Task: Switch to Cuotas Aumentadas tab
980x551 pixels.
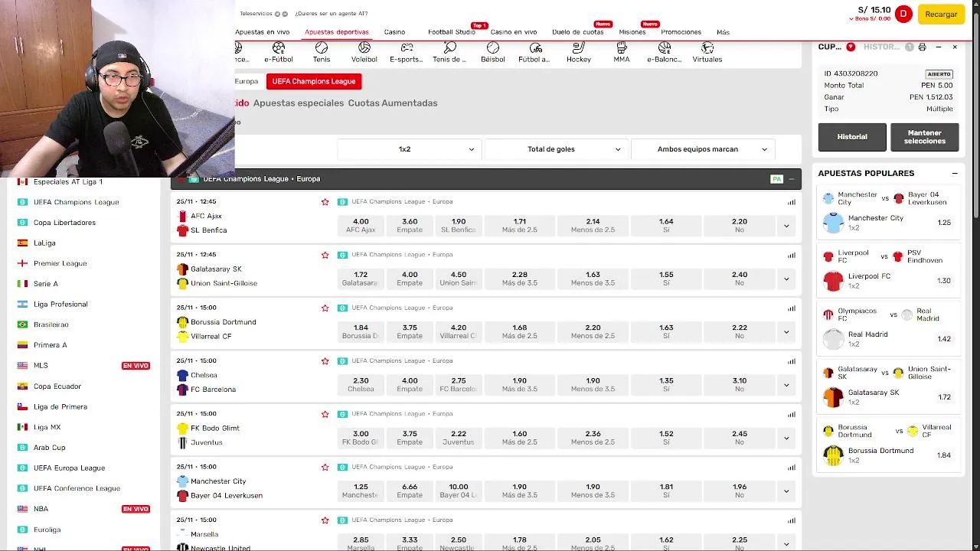Action: click(393, 103)
